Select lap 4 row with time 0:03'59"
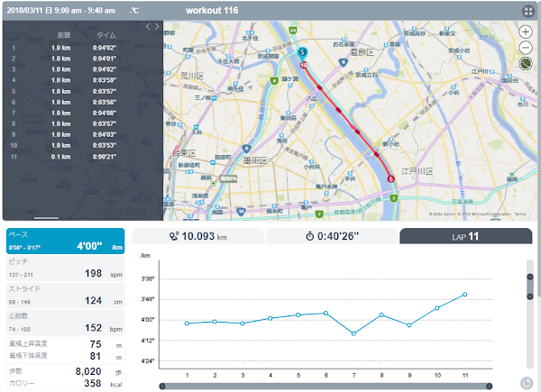The width and height of the screenshot is (541, 392). click(x=83, y=80)
